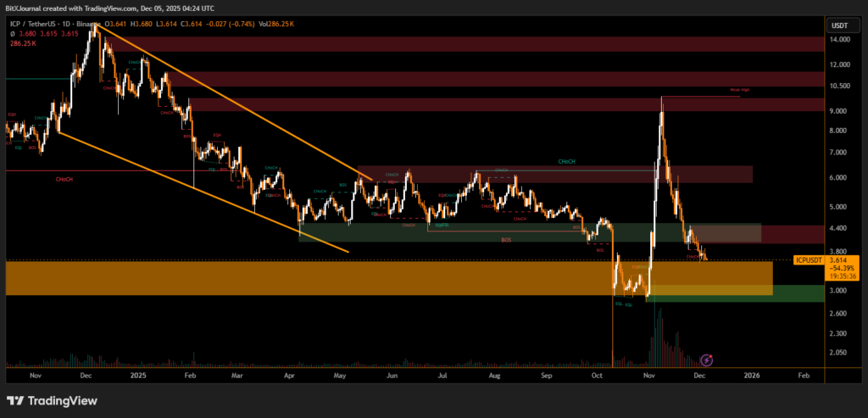Click the 14.000 price scale label
868x418 pixels.
tap(840, 40)
